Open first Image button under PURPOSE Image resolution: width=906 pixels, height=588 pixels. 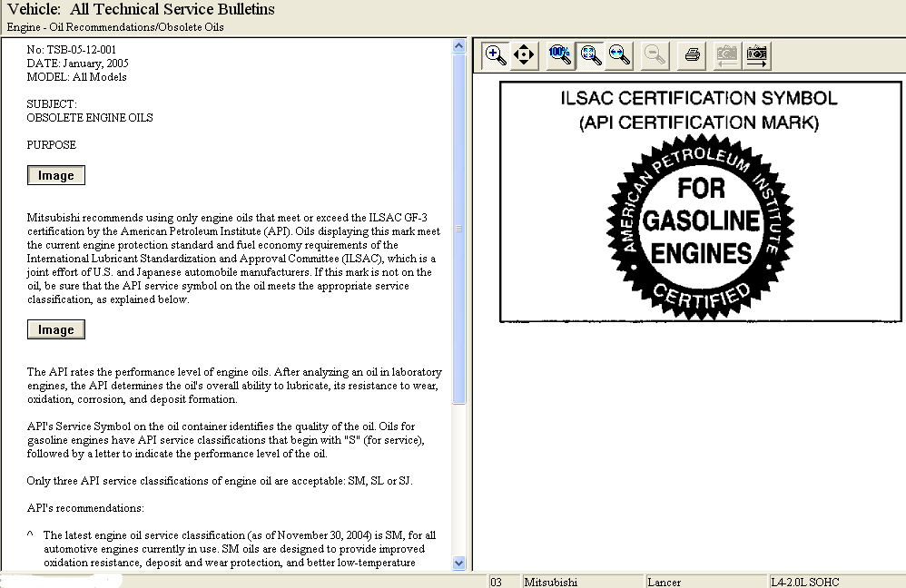pyautogui.click(x=56, y=175)
